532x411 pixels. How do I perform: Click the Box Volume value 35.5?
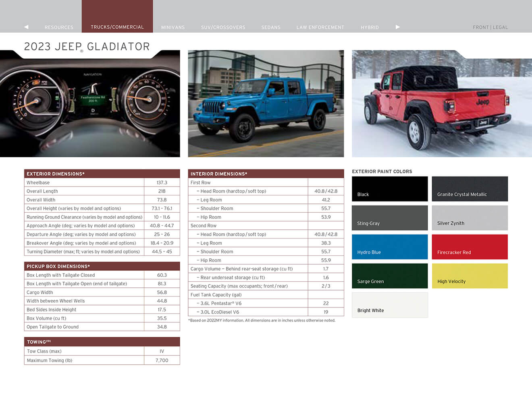pyautogui.click(x=162, y=318)
